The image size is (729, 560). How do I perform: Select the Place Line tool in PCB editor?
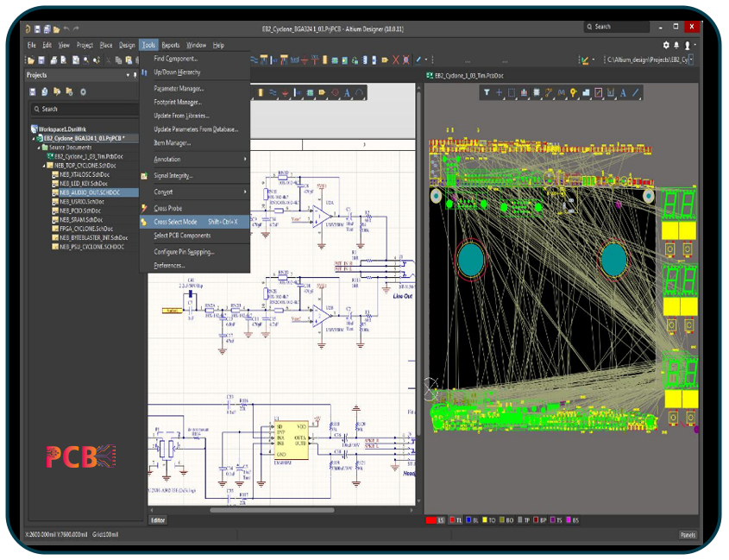[633, 91]
